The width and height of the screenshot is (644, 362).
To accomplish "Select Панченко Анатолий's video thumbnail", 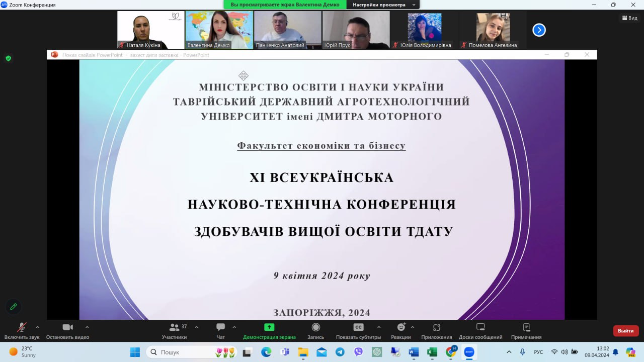I will (288, 30).
